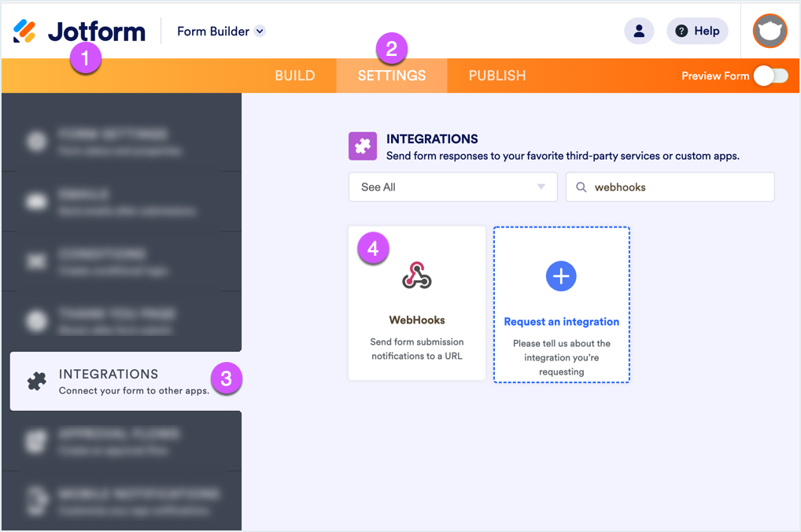Open the Help button
Image resolution: width=801 pixels, height=532 pixels.
[x=697, y=31]
